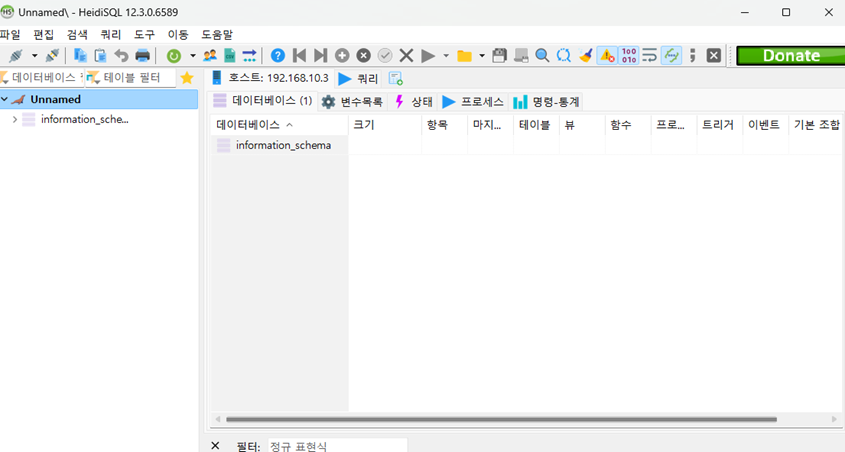
Task: Run the query with gray play icon
Action: (428, 55)
